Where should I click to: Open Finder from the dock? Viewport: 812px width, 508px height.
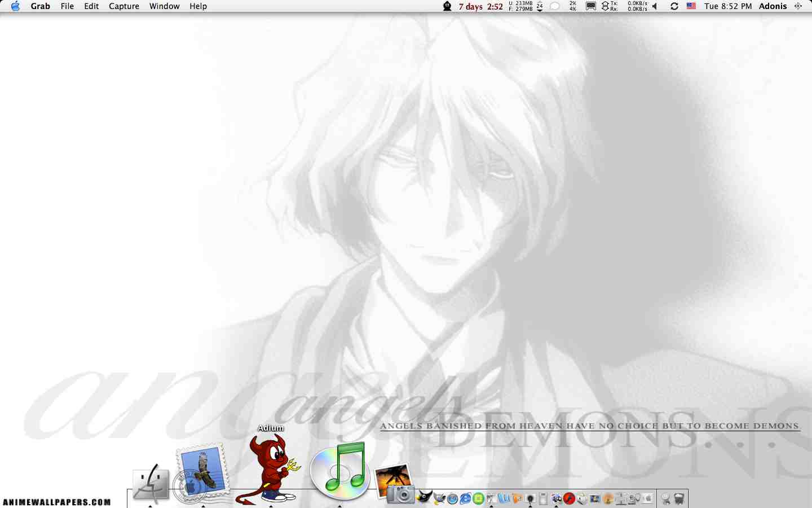[x=151, y=484]
